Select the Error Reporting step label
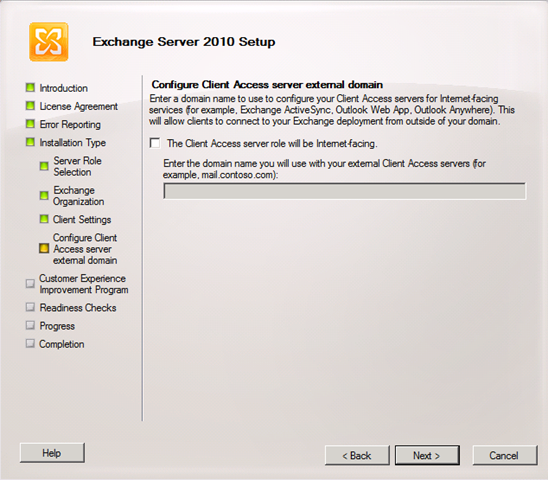 pos(70,124)
